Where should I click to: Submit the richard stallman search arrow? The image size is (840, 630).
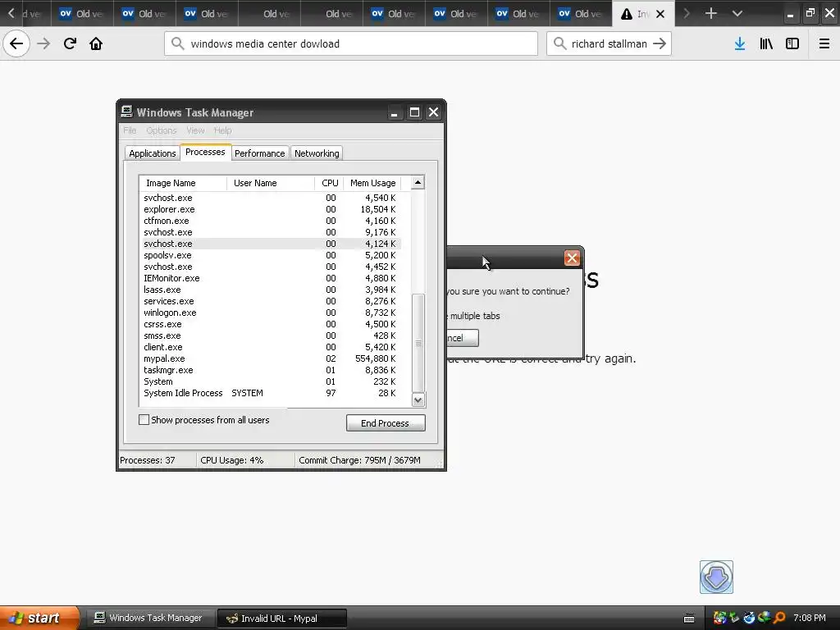pos(660,44)
